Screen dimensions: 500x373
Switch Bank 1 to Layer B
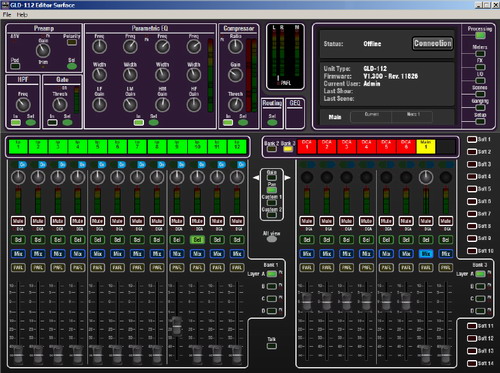point(272,286)
